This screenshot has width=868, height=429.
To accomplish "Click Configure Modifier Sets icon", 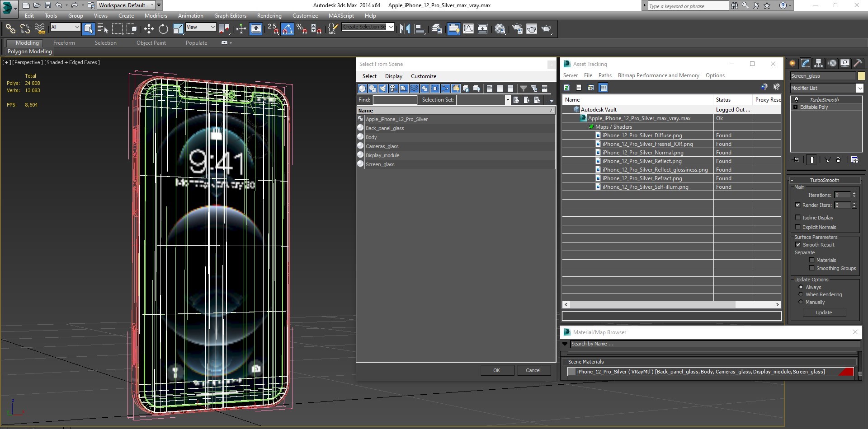I will click(x=854, y=160).
